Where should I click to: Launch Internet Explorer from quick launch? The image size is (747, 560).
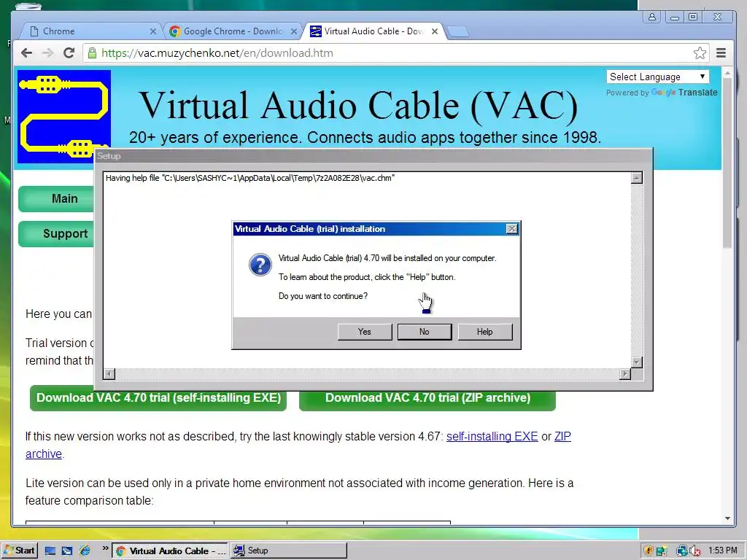click(x=85, y=551)
